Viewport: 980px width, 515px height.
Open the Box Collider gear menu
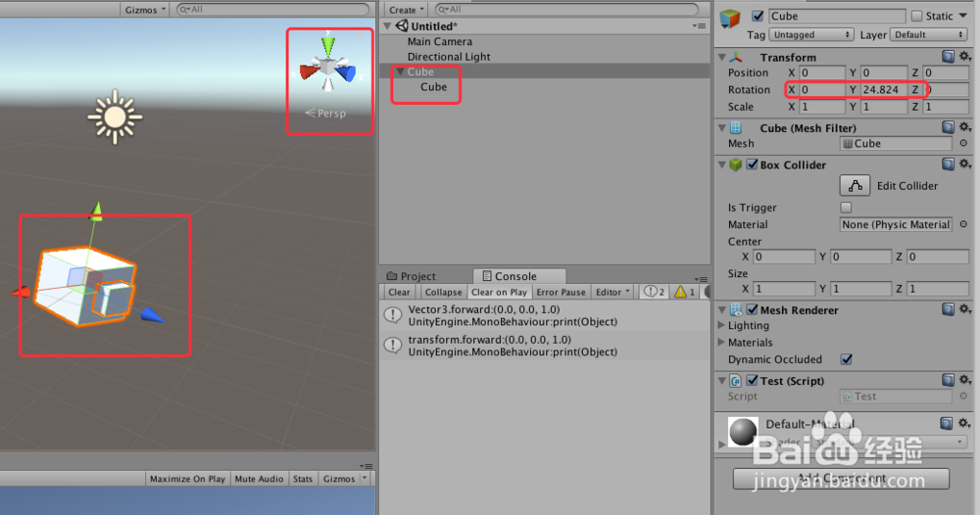[965, 164]
